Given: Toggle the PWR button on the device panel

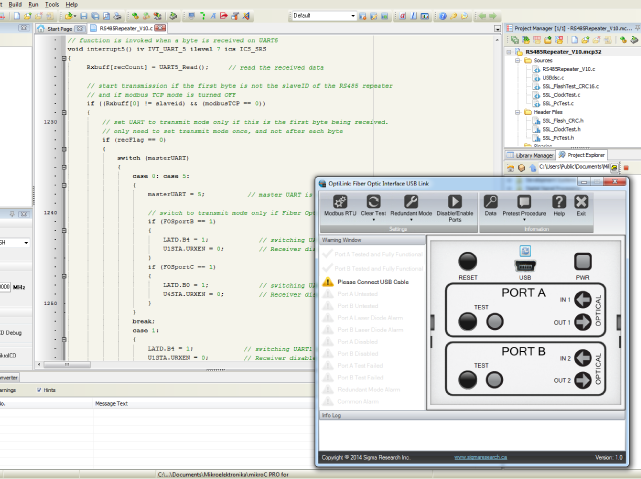Looking at the screenshot, I should tap(583, 262).
